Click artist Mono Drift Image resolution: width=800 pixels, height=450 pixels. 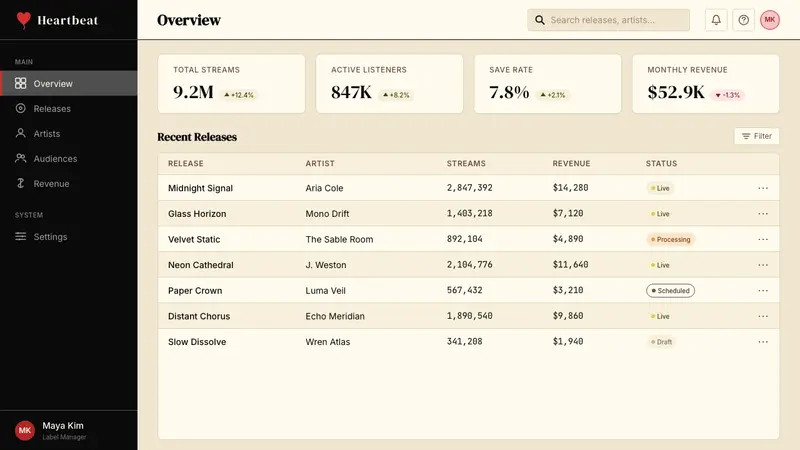pos(327,213)
